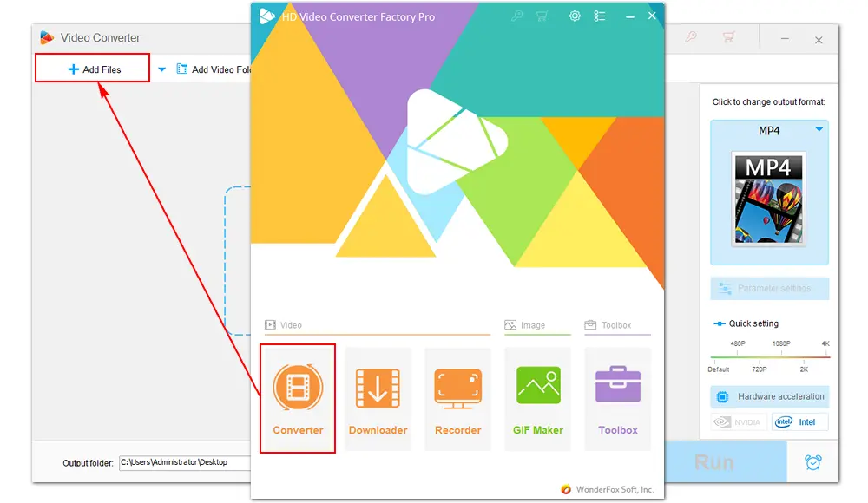Click Add Video Folder button
Viewport: 868px width, 503px height.
pyautogui.click(x=214, y=69)
